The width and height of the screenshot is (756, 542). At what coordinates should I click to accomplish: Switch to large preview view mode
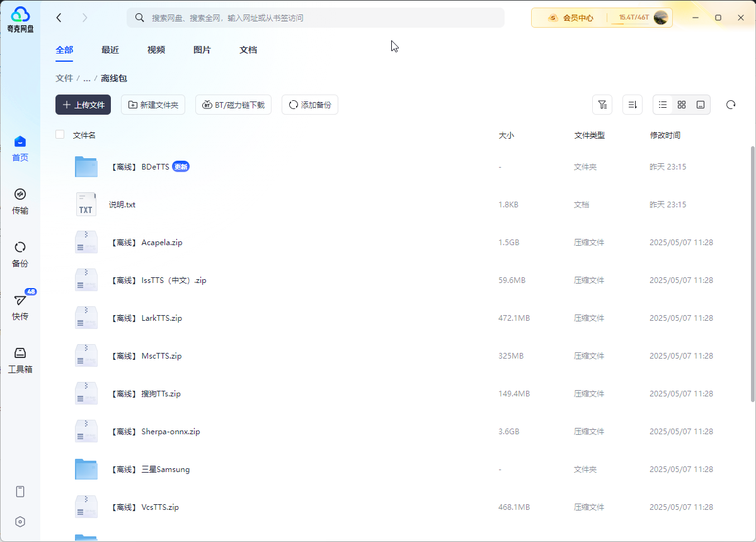(701, 105)
